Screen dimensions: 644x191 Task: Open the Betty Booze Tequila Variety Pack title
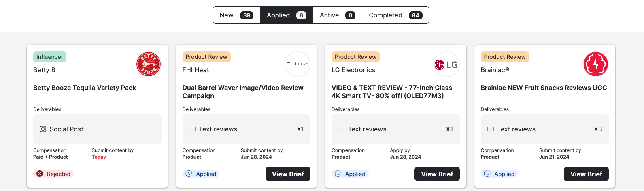pyautogui.click(x=85, y=88)
